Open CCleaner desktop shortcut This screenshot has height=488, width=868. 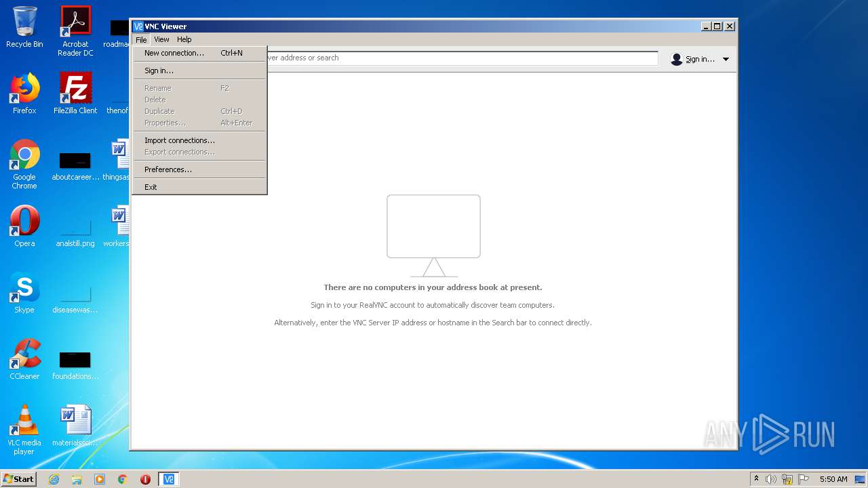point(24,359)
